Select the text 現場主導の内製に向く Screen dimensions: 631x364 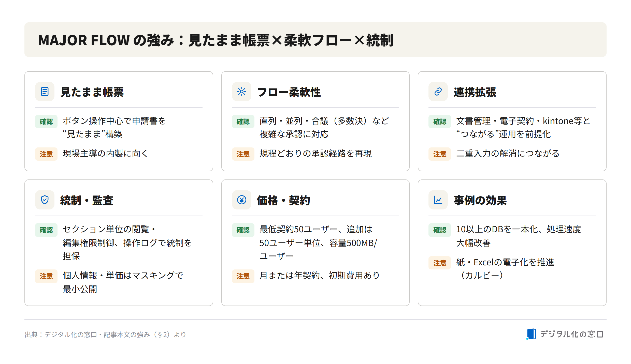105,154
